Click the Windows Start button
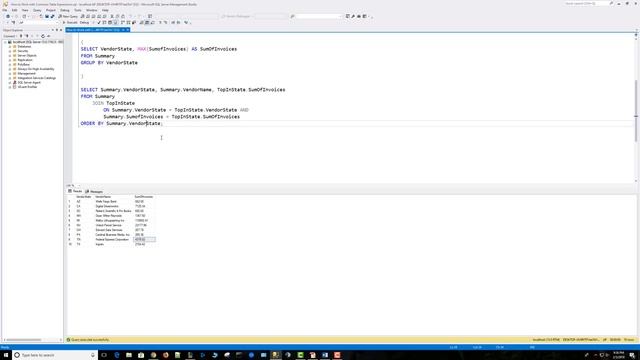The image size is (640, 360). (6, 355)
